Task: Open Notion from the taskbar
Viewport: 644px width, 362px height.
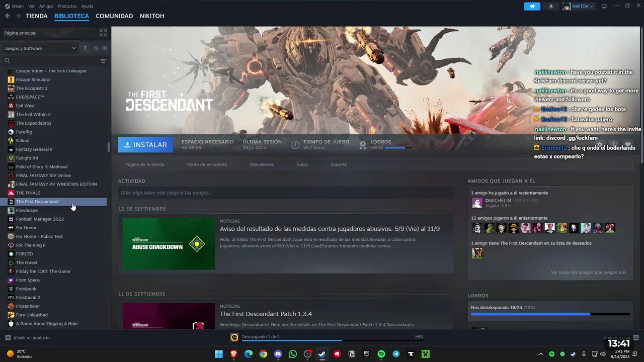Action: pyautogui.click(x=352, y=354)
